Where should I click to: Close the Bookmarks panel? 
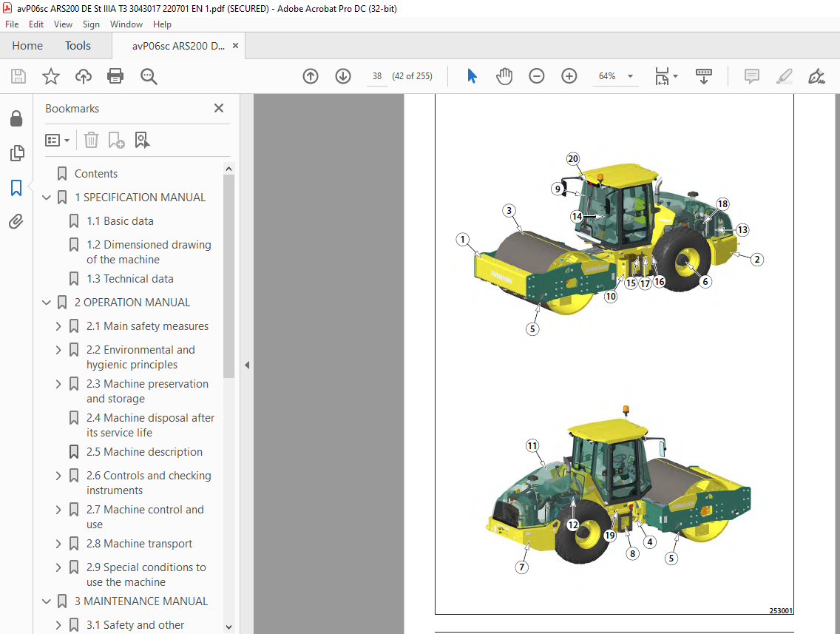pyautogui.click(x=219, y=108)
